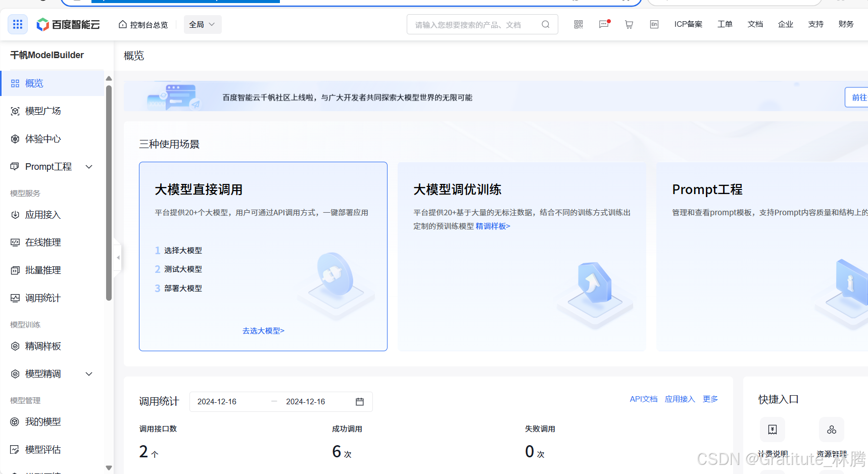This screenshot has width=868, height=474.
Task: Click the sidebar scrollbar down arrow
Action: [109, 468]
